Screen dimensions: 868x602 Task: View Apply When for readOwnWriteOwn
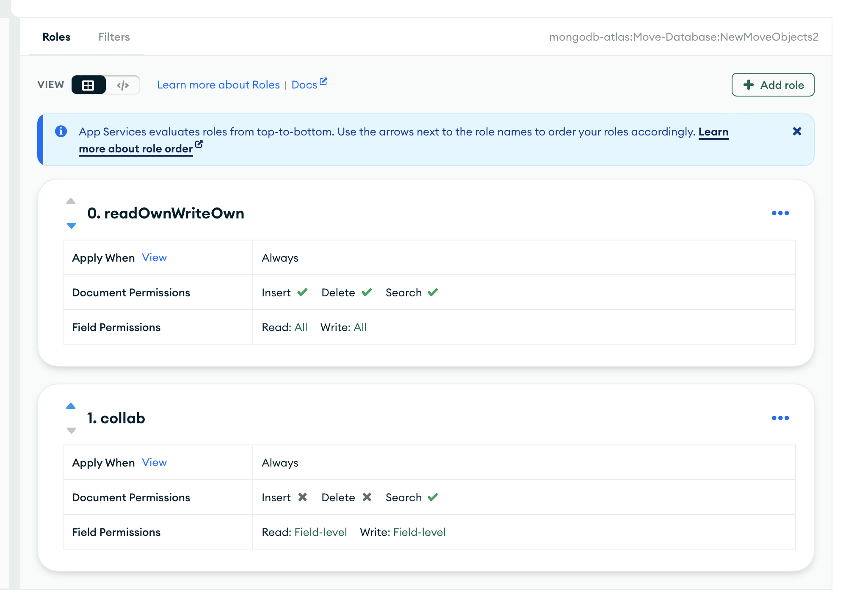(154, 257)
